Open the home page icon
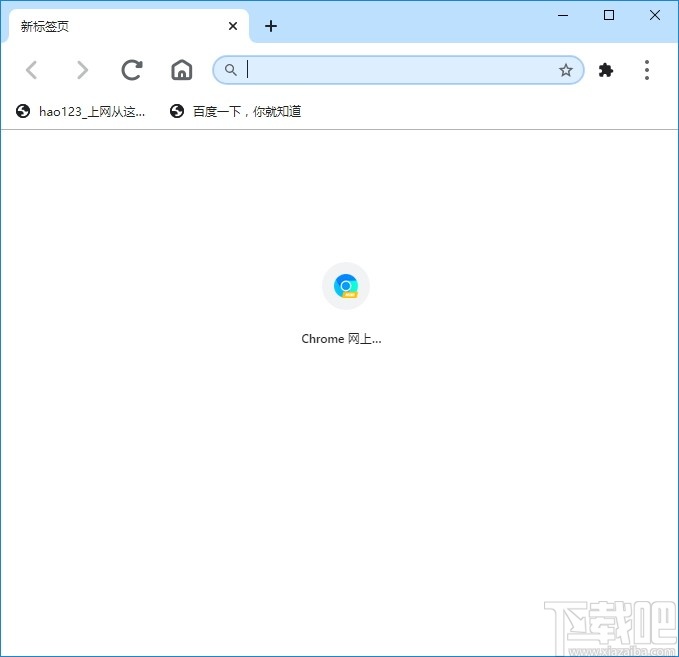 point(182,70)
